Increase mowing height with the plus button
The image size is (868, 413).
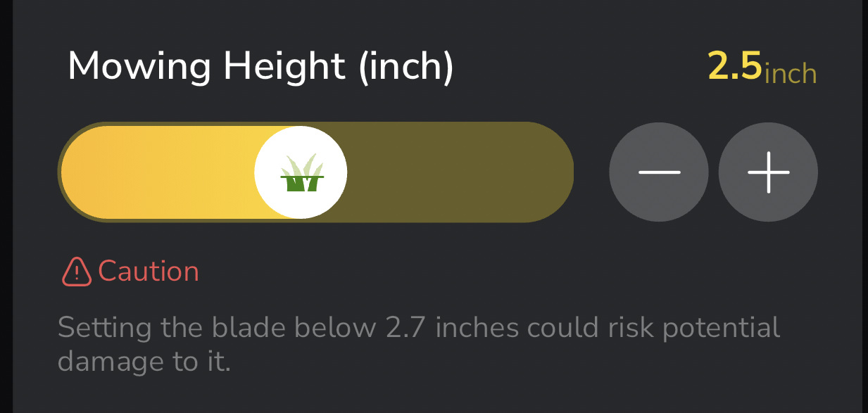[x=768, y=172]
